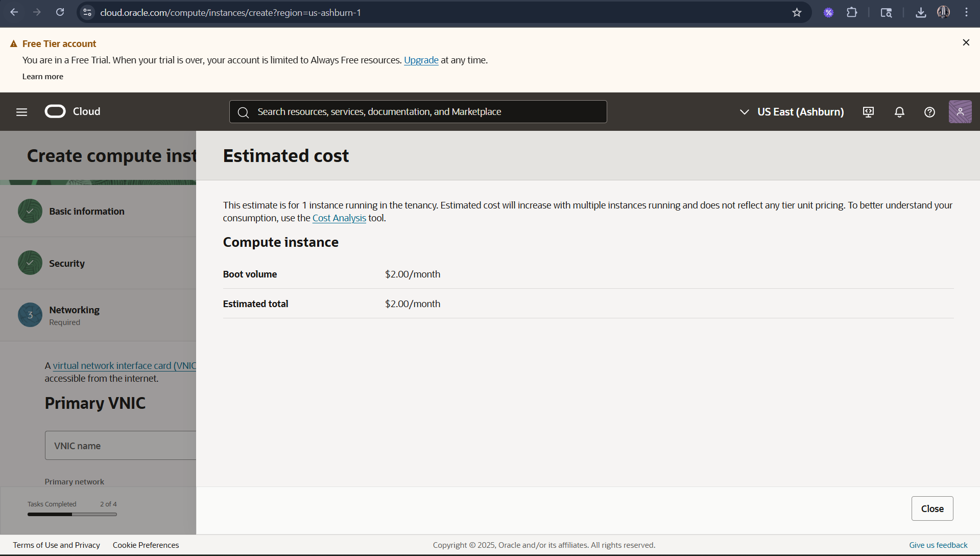
Task: Open the browser downloads icon
Action: coord(921,12)
